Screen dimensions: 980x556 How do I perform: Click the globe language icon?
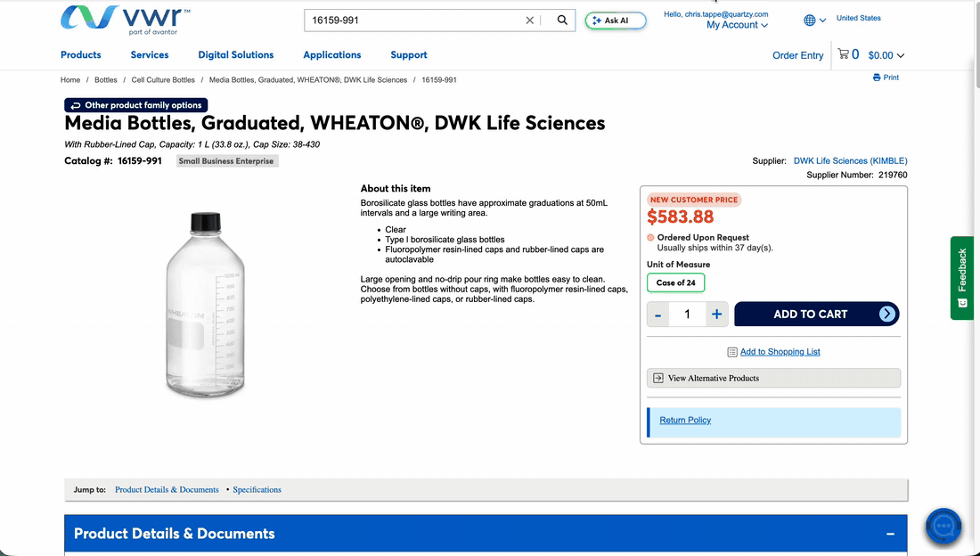(809, 20)
